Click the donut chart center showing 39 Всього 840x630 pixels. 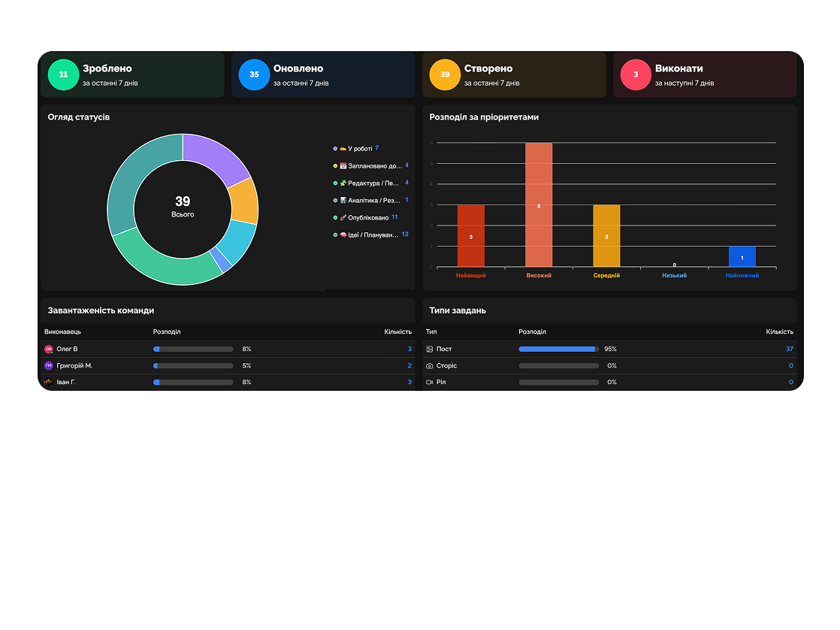pyautogui.click(x=183, y=207)
